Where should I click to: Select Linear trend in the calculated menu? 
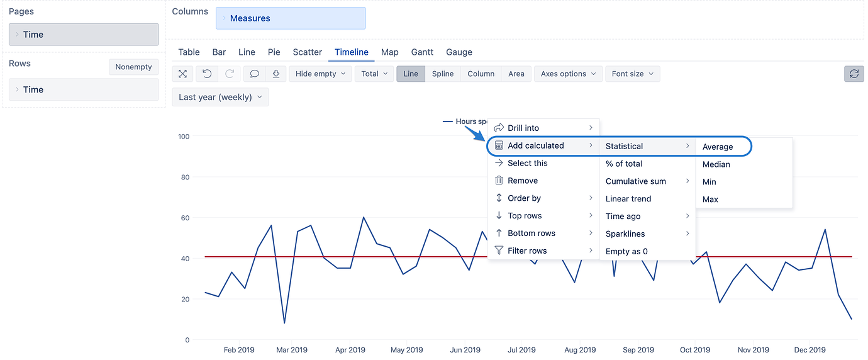pos(628,199)
